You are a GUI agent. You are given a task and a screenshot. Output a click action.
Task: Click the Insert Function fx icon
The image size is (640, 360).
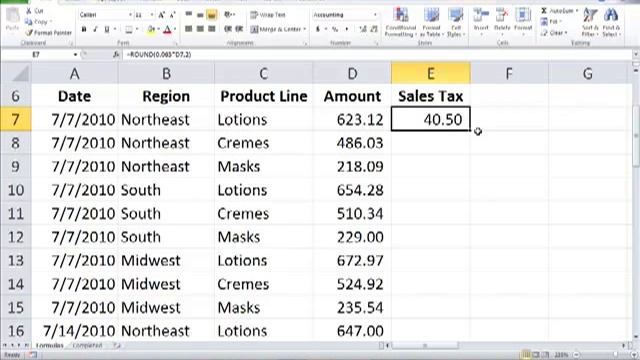[x=116, y=54]
